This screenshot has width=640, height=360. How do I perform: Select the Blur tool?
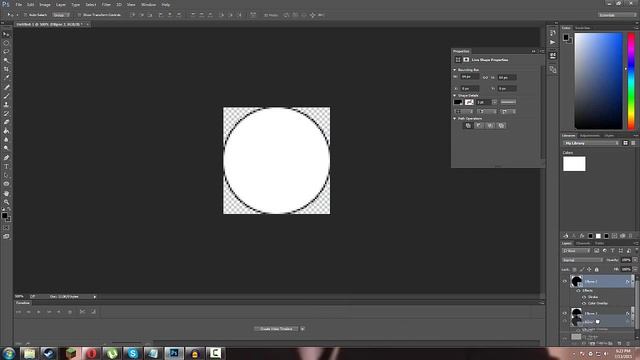pos(6,140)
